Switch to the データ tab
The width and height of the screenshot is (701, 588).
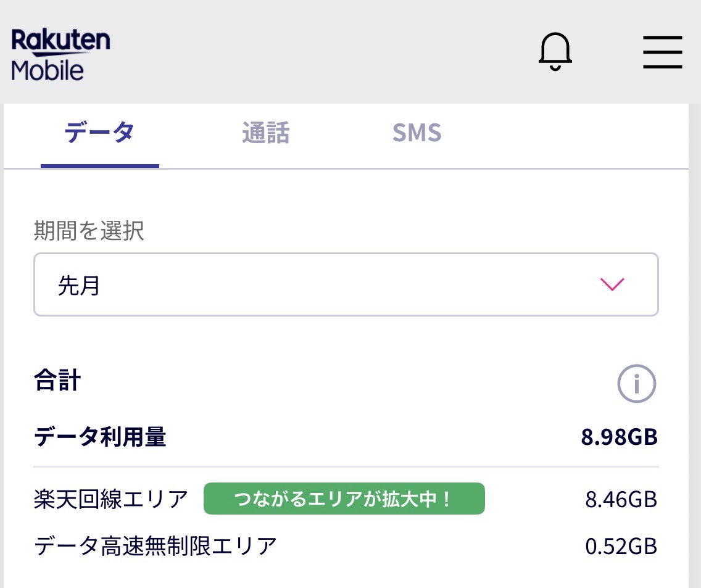[99, 133]
